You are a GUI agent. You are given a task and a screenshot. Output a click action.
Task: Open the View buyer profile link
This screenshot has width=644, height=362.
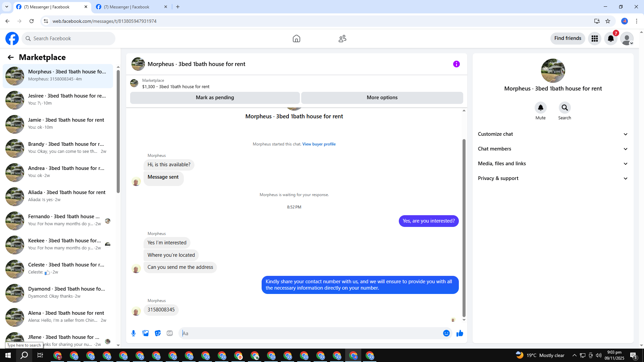tap(319, 144)
